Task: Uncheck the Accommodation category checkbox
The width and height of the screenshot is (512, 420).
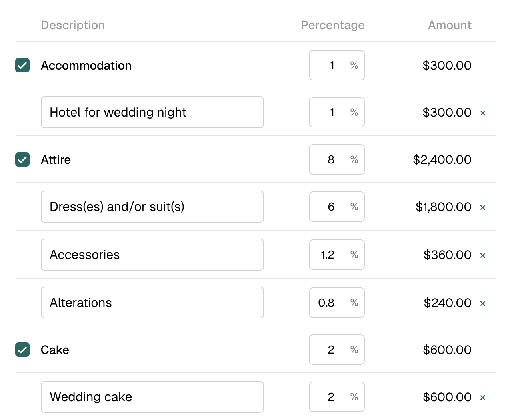Action: 22,65
